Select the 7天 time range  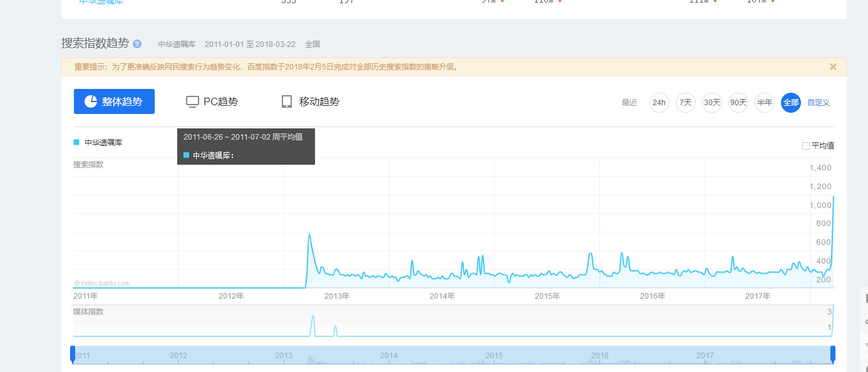(x=686, y=103)
